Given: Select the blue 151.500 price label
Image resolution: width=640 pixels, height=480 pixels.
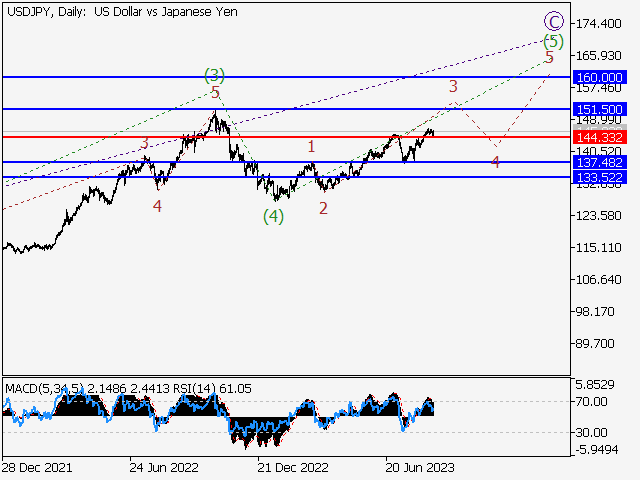Looking at the screenshot, I should coord(600,109).
